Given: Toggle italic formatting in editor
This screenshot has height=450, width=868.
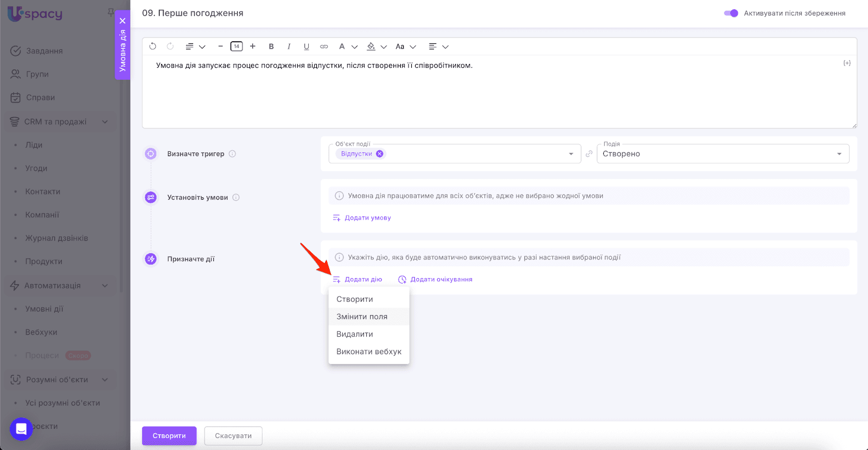Looking at the screenshot, I should [289, 47].
